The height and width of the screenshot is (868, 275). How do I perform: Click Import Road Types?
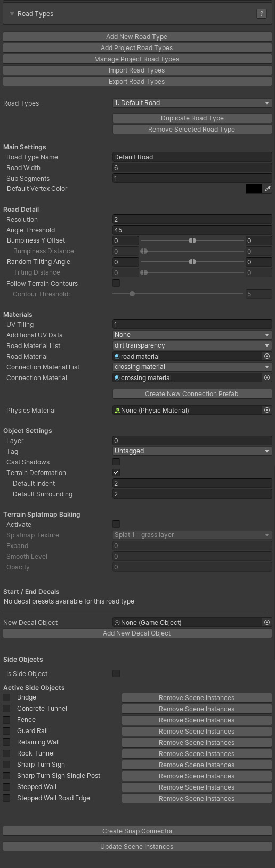pyautogui.click(x=137, y=70)
